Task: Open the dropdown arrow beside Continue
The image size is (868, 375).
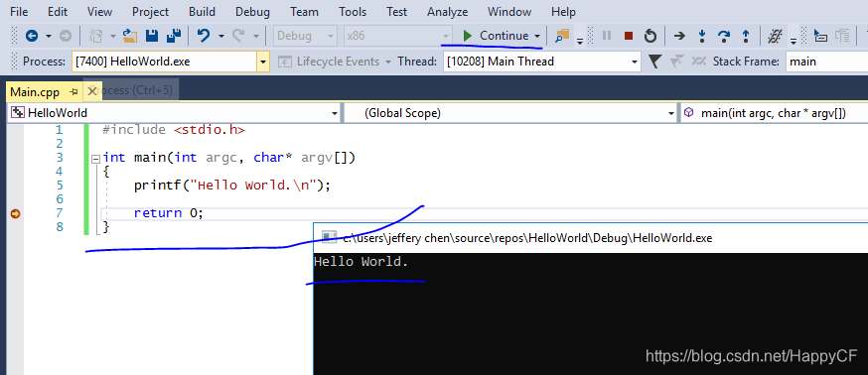Action: (x=537, y=36)
